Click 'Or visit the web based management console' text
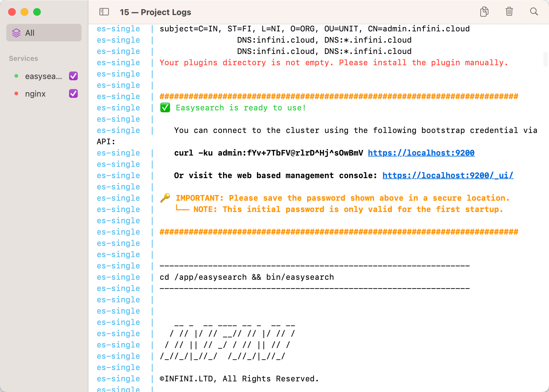 [x=275, y=175]
